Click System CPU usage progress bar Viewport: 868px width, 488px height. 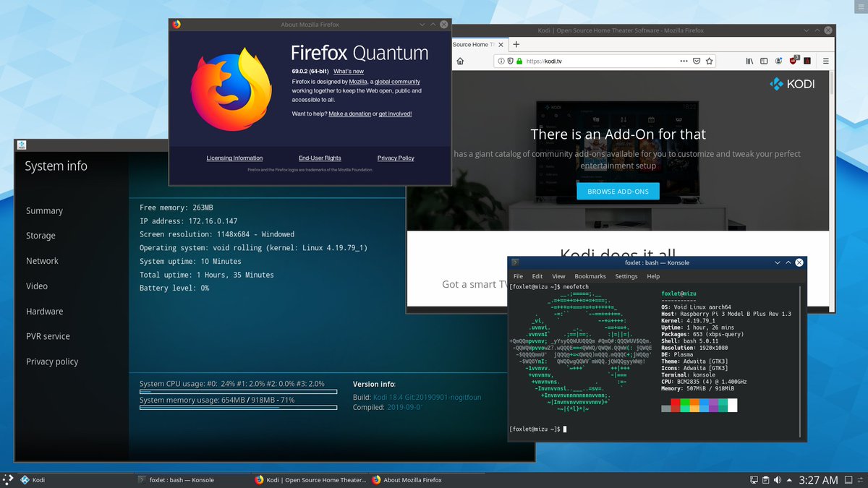coord(238,392)
